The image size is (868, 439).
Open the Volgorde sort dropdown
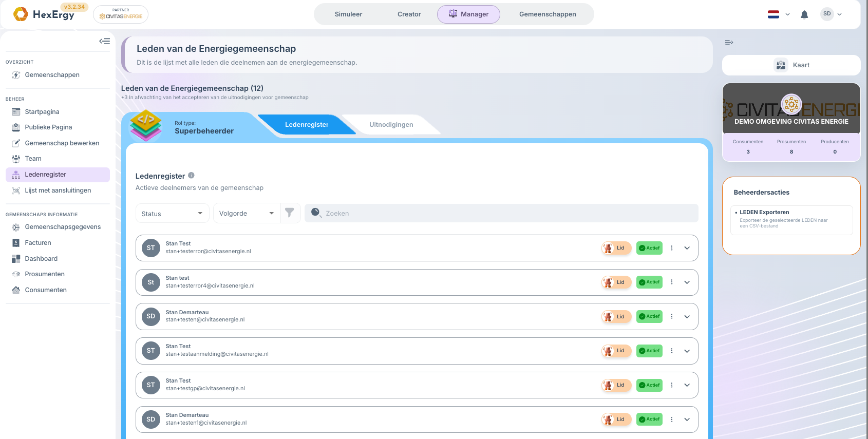(x=247, y=214)
